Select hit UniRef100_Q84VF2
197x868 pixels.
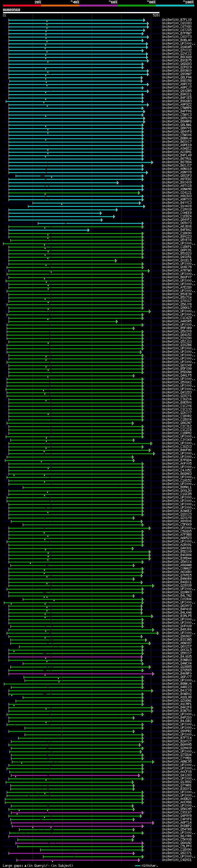click(177, 220)
